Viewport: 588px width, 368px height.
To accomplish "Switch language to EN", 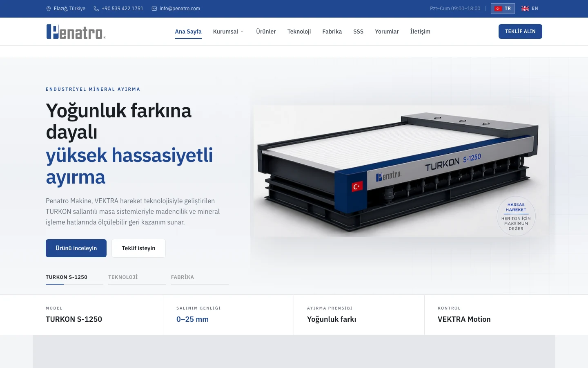I will [x=530, y=9].
